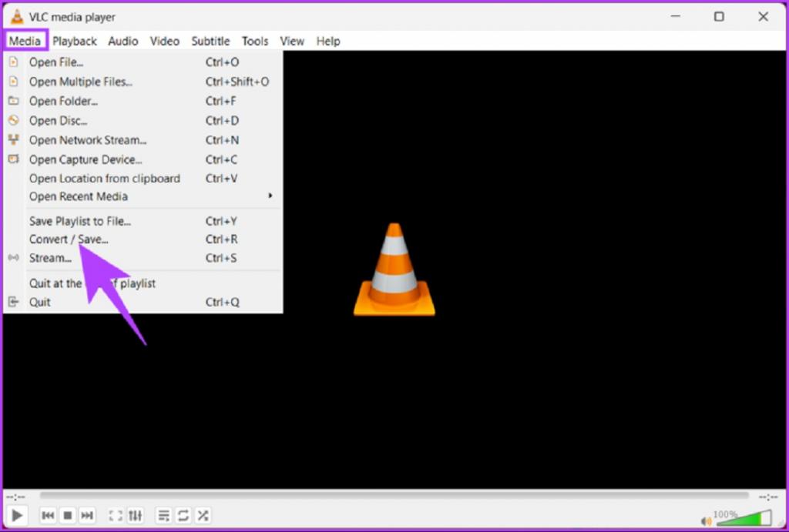Open the View menu

point(292,41)
